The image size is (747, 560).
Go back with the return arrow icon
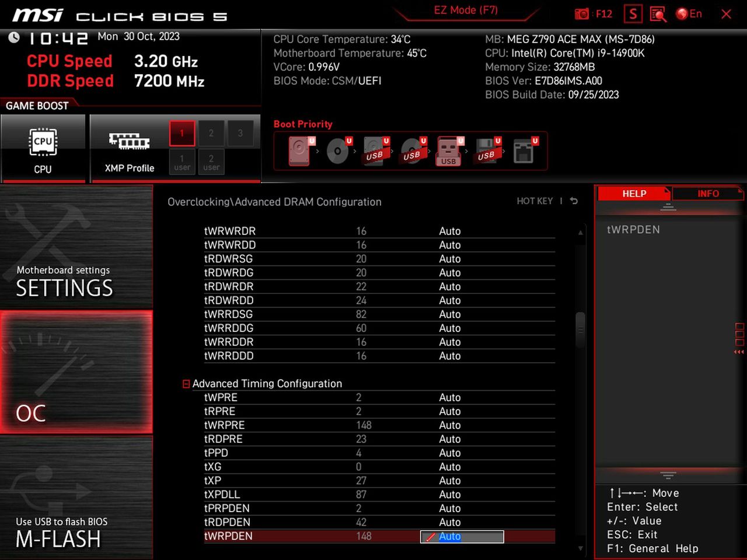click(574, 201)
